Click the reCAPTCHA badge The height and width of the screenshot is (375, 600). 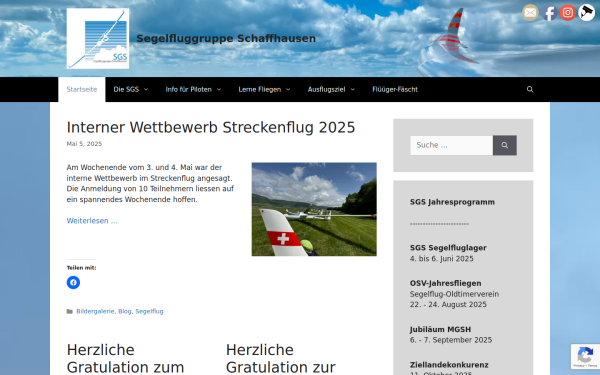coord(585,357)
